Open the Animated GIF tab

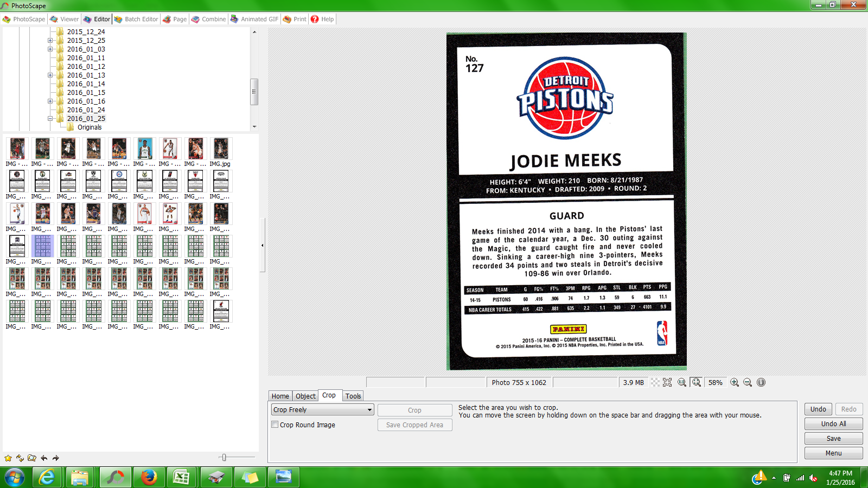[x=254, y=19]
